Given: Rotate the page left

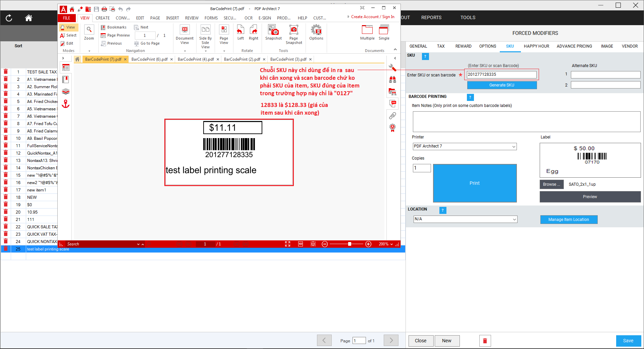Looking at the screenshot, I should coord(240,33).
